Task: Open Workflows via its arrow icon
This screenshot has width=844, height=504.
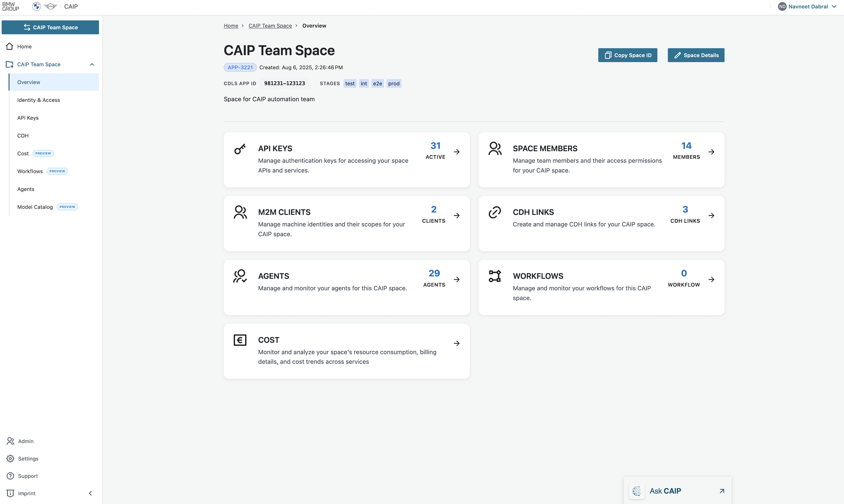Action: [x=711, y=279]
